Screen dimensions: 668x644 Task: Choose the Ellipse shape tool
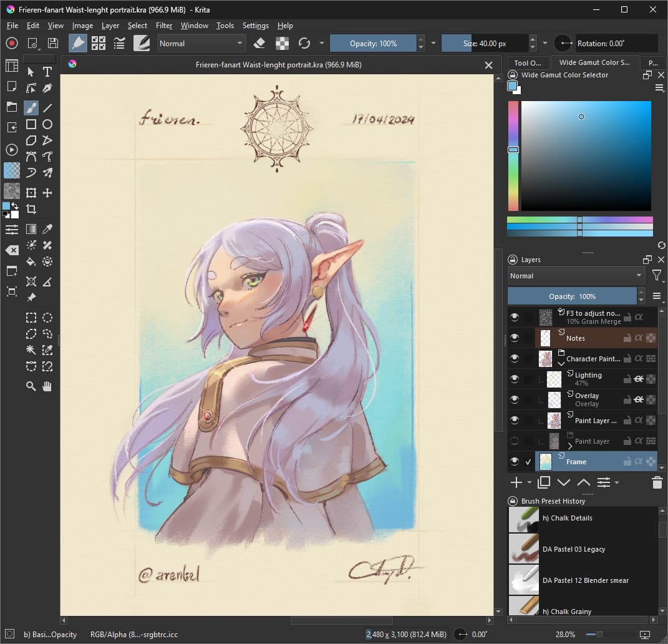[47, 124]
